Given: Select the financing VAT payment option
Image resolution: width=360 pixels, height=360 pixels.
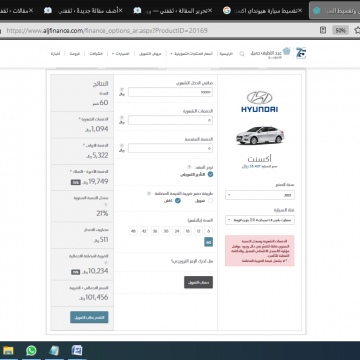Looking at the screenshot, I should 210,200.
